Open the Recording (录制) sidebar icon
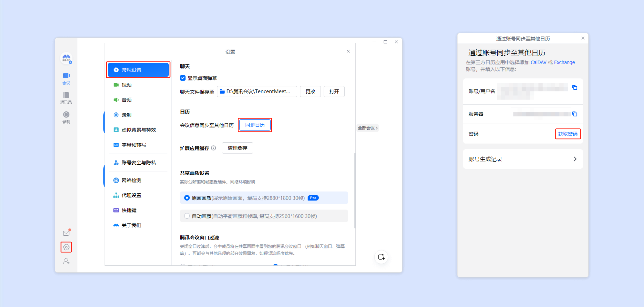Screen dimensions: 644x307 (x=66, y=117)
